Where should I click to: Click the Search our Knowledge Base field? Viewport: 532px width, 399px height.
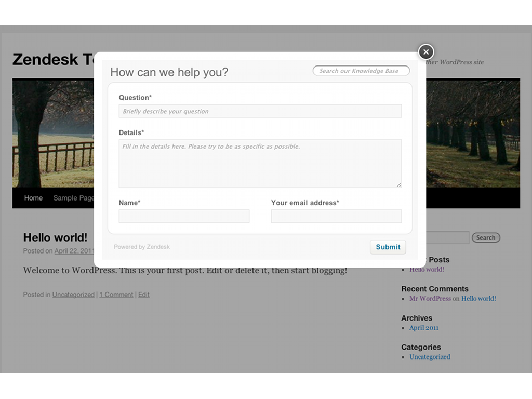(361, 71)
